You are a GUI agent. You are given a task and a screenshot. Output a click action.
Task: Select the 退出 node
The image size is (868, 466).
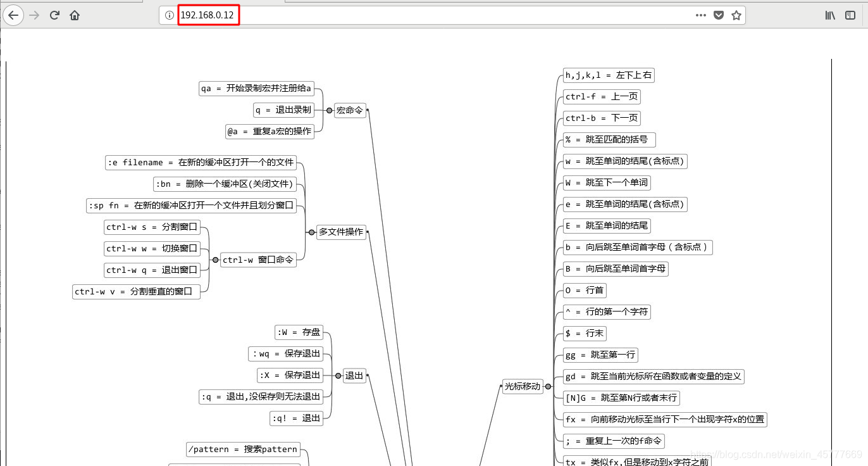point(354,375)
